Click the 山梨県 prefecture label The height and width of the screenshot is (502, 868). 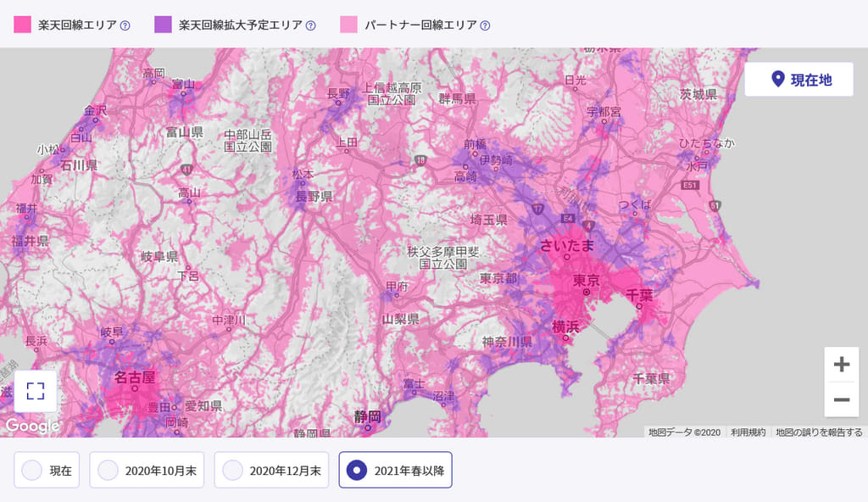(x=401, y=319)
